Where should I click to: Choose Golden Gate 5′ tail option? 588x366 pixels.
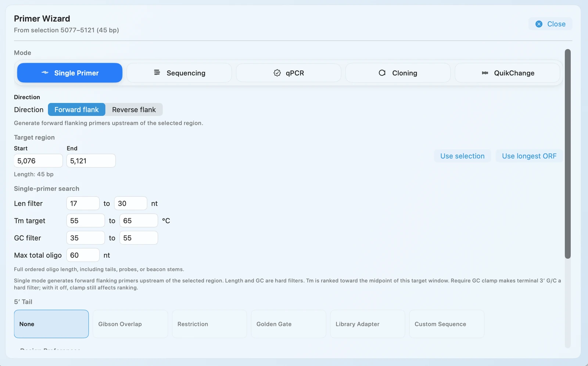tap(288, 324)
